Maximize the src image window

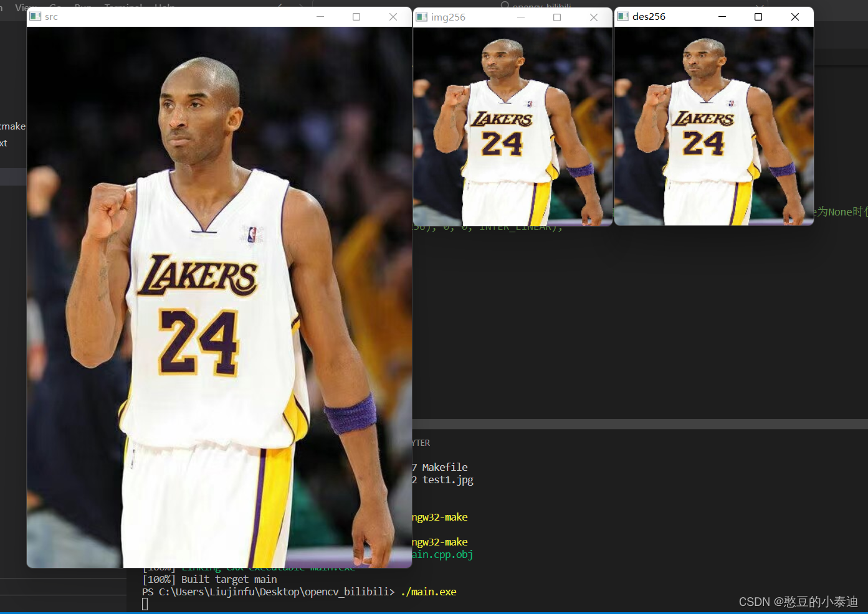(356, 17)
